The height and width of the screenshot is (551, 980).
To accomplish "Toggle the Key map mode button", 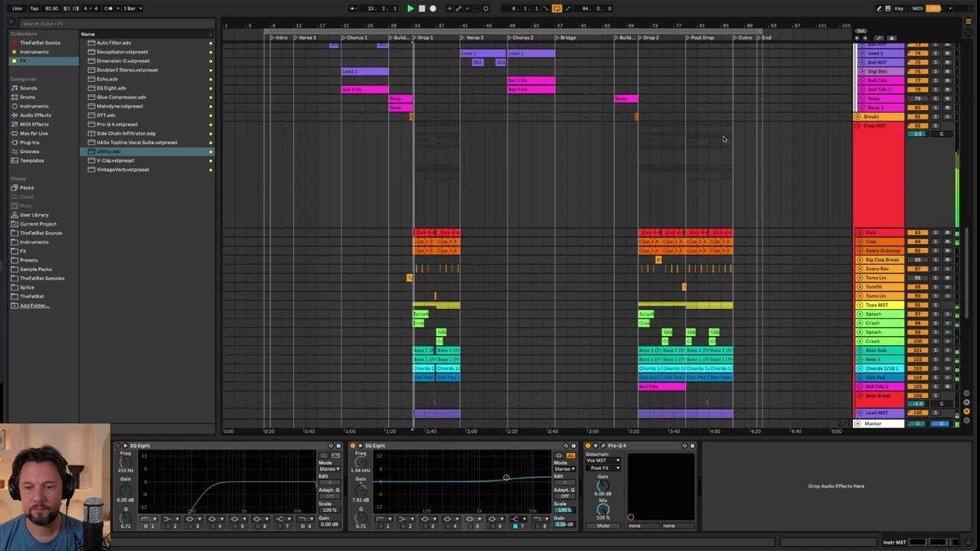I will [x=899, y=8].
